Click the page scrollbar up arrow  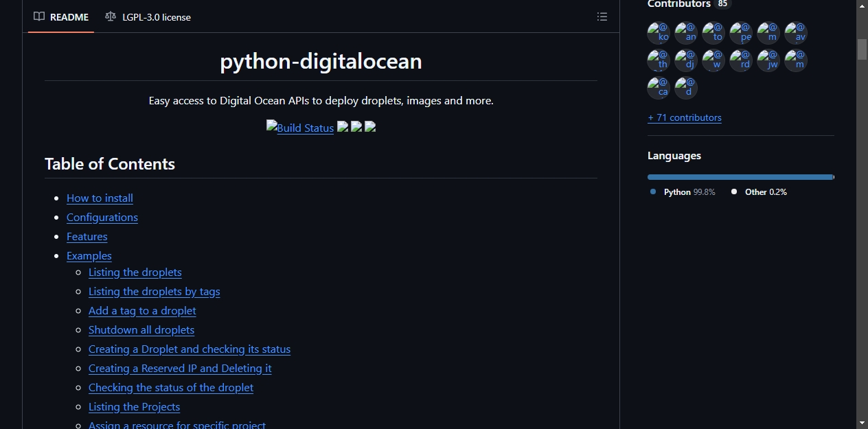coord(862,5)
